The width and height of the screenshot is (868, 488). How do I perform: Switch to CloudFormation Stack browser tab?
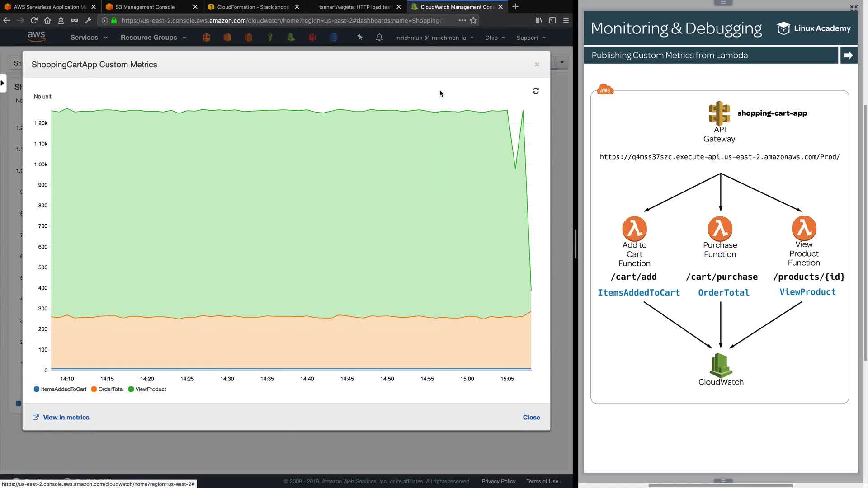[x=253, y=7]
